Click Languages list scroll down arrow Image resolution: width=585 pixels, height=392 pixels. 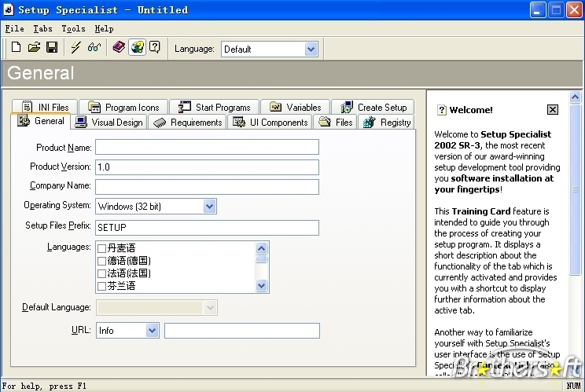[262, 285]
